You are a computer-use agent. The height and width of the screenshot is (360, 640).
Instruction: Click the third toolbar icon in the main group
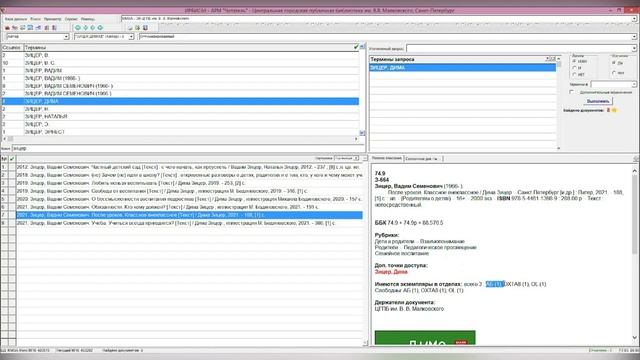(x=22, y=28)
